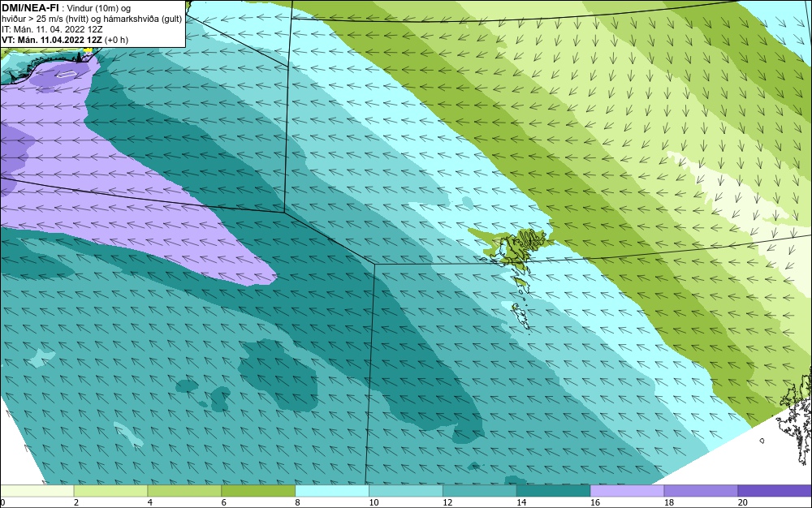The width and height of the screenshot is (812, 508).
Task: Click the 8-10 m/s pale cyan legend swatch
Action: pos(332,490)
